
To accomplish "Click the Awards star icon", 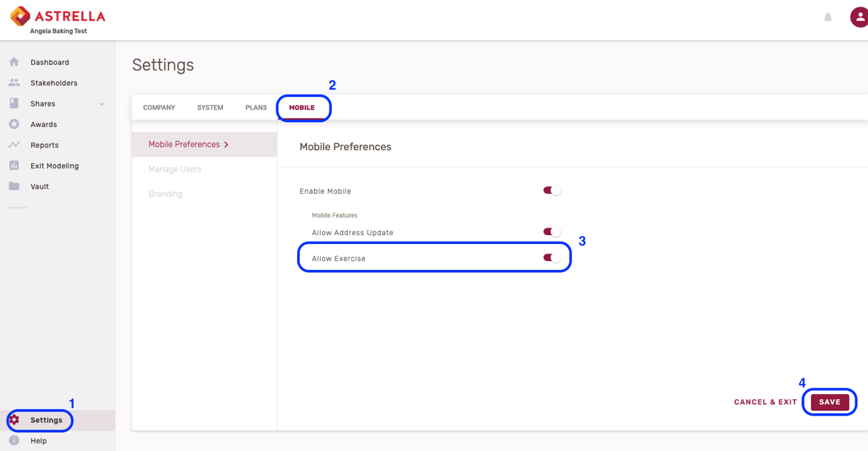I will (x=14, y=124).
